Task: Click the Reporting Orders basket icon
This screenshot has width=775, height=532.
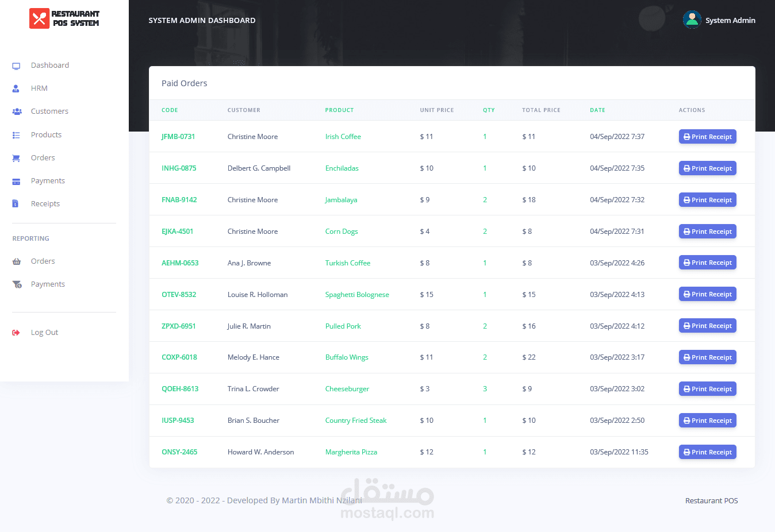Action: coord(17,261)
